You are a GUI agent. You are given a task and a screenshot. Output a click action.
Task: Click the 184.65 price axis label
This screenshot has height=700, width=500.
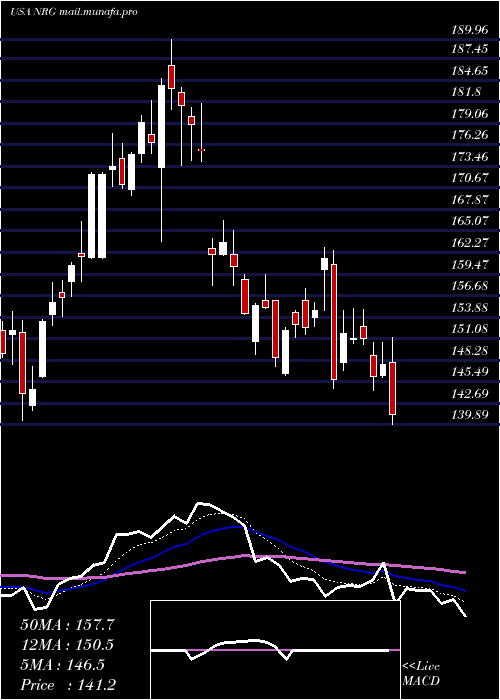pos(469,70)
